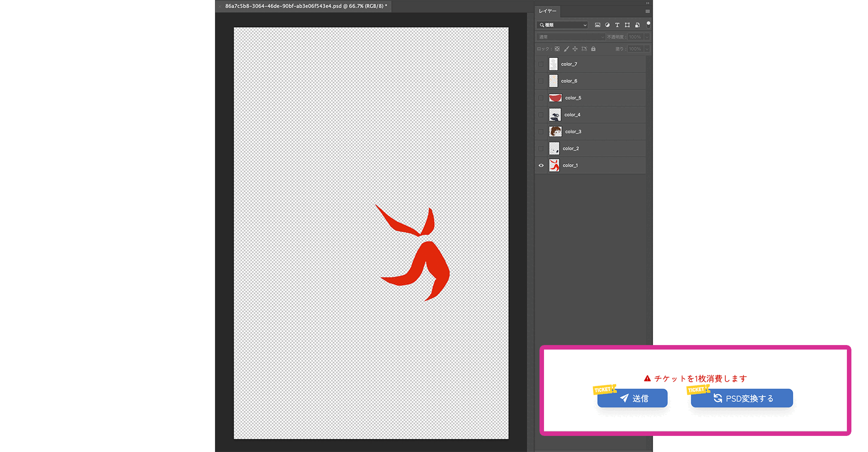This screenshot has height=452, width=868.
Task: Select the PSD document tab
Action: click(x=305, y=6)
